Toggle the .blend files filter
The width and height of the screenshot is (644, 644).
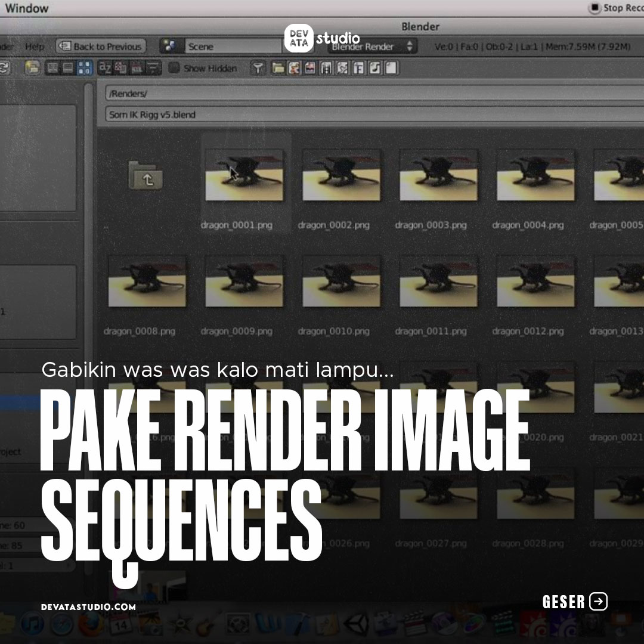294,68
